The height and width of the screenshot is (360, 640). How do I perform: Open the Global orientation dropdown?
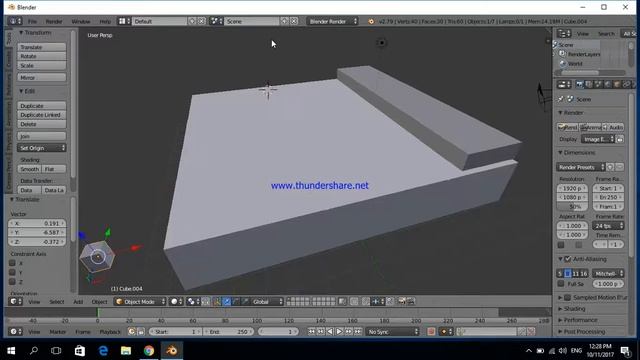click(x=267, y=302)
